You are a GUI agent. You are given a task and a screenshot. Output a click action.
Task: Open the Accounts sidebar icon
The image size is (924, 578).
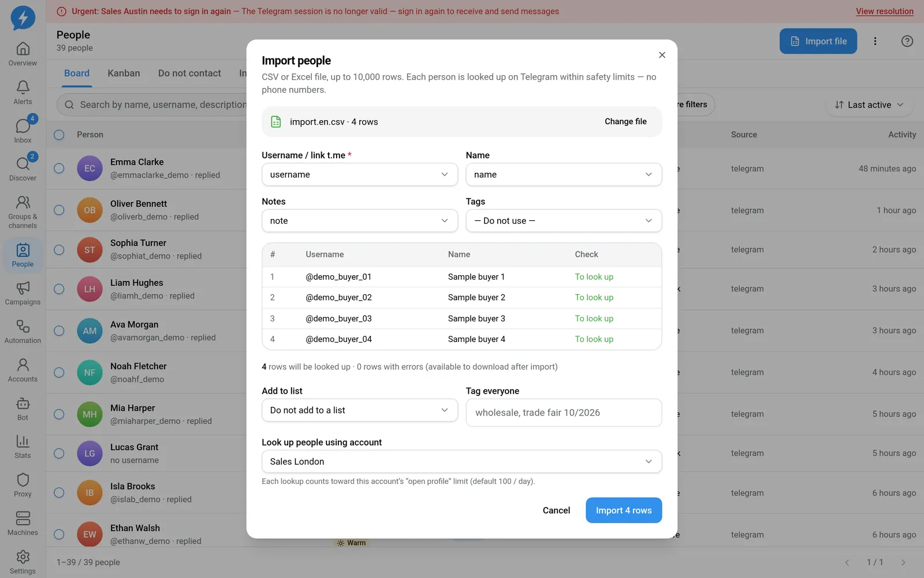(23, 370)
